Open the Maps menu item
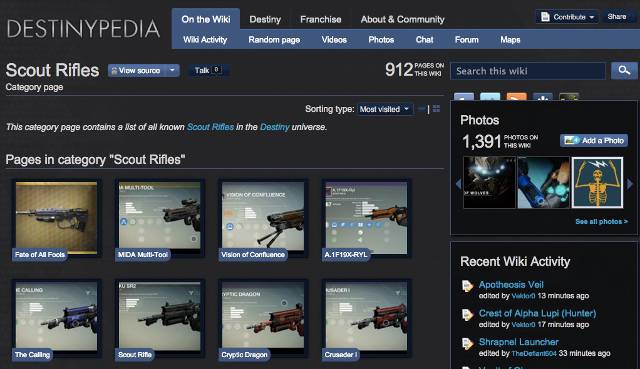 point(510,40)
